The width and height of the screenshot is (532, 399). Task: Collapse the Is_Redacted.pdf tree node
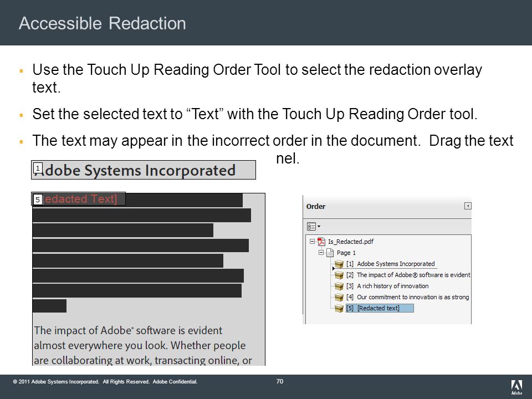click(312, 242)
